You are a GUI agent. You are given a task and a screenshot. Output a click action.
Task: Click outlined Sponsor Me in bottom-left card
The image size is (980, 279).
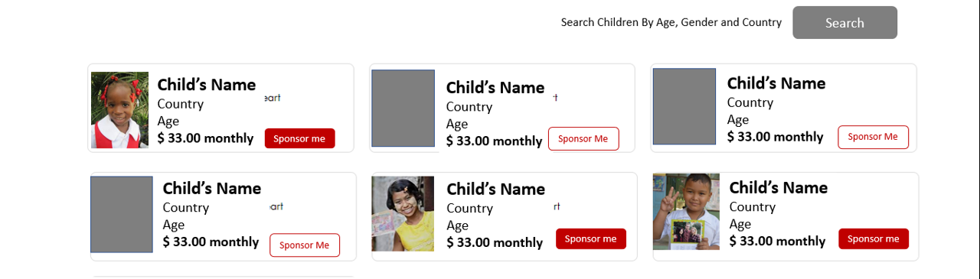tap(305, 245)
